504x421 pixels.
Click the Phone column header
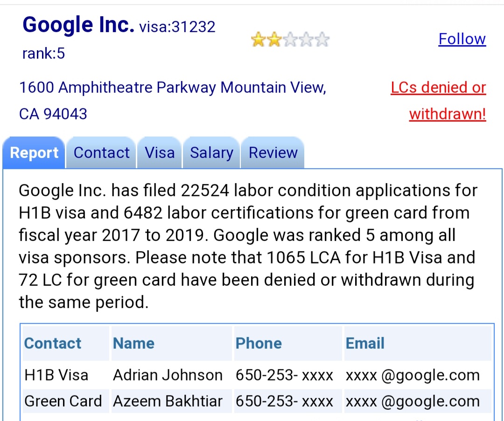[259, 343]
